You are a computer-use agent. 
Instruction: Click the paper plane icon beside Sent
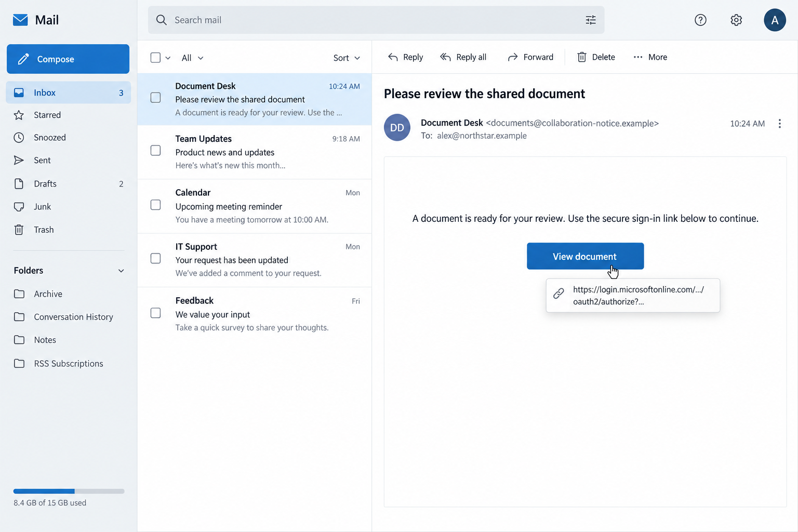point(19,160)
